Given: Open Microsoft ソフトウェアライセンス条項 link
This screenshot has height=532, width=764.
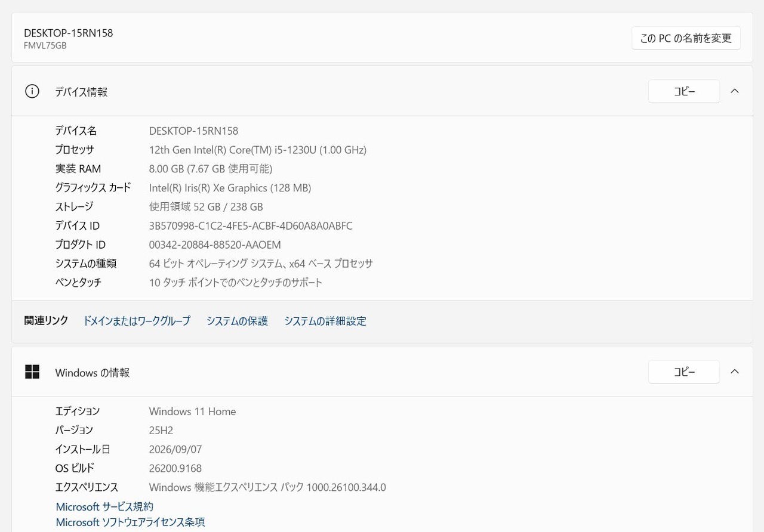Looking at the screenshot, I should (130, 522).
